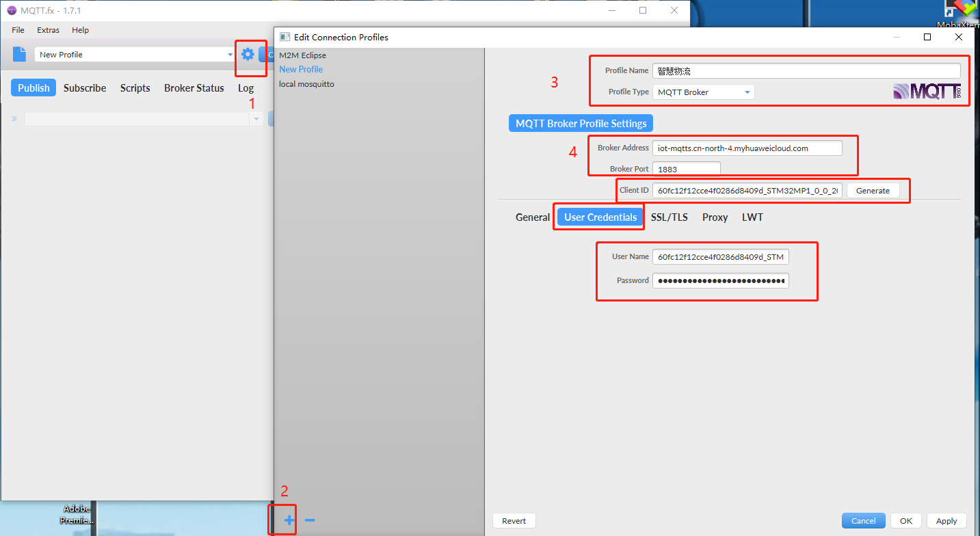Click the Client ID field

[747, 191]
